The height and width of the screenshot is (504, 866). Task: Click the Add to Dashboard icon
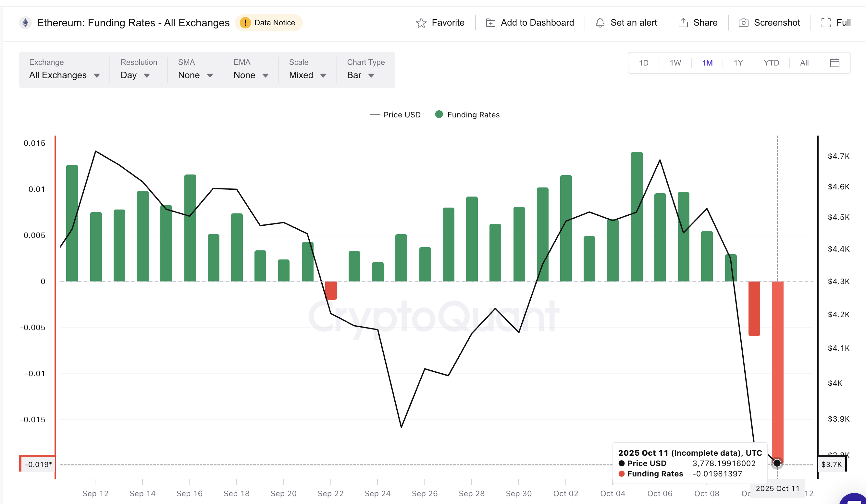[x=491, y=22]
